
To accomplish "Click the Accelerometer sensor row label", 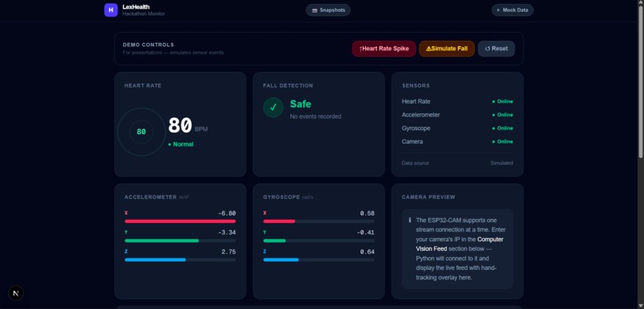I will click(x=420, y=115).
